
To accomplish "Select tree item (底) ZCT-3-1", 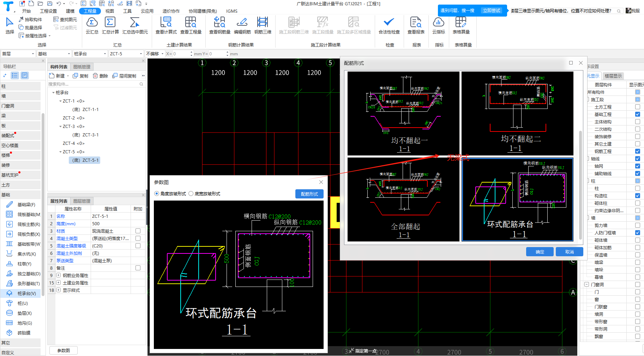I will coord(85,135).
